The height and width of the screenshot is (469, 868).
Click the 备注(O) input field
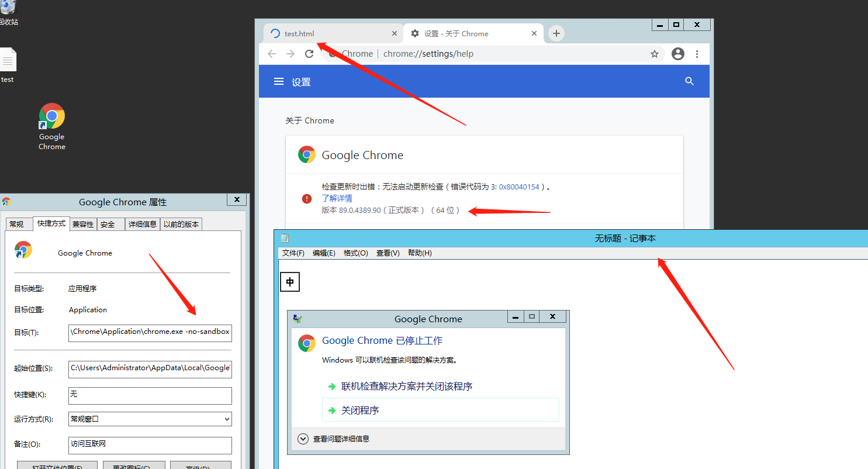point(150,445)
